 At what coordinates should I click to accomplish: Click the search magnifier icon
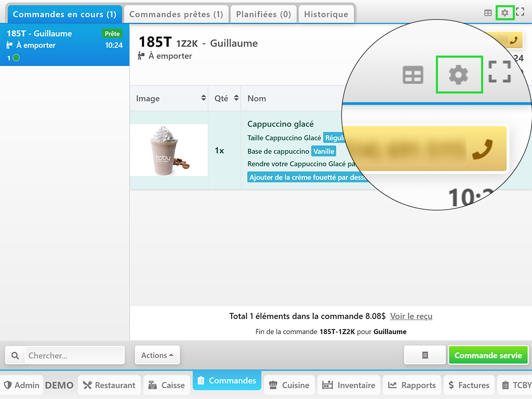(x=15, y=355)
